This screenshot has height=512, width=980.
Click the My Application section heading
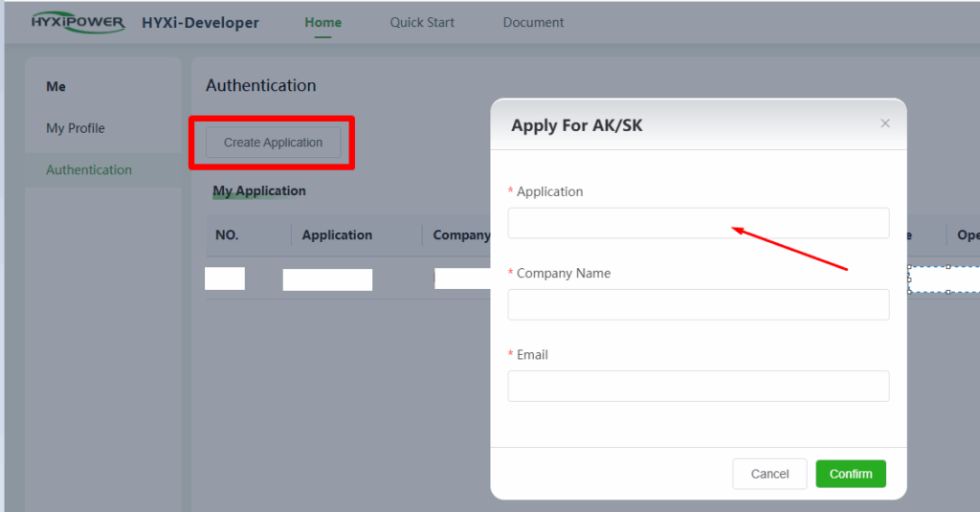(x=259, y=190)
